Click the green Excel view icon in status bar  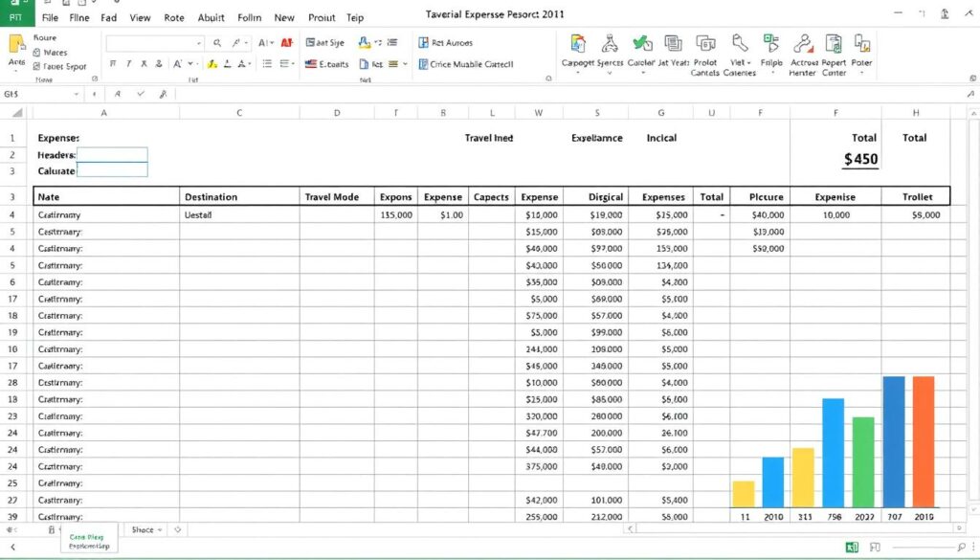852,547
